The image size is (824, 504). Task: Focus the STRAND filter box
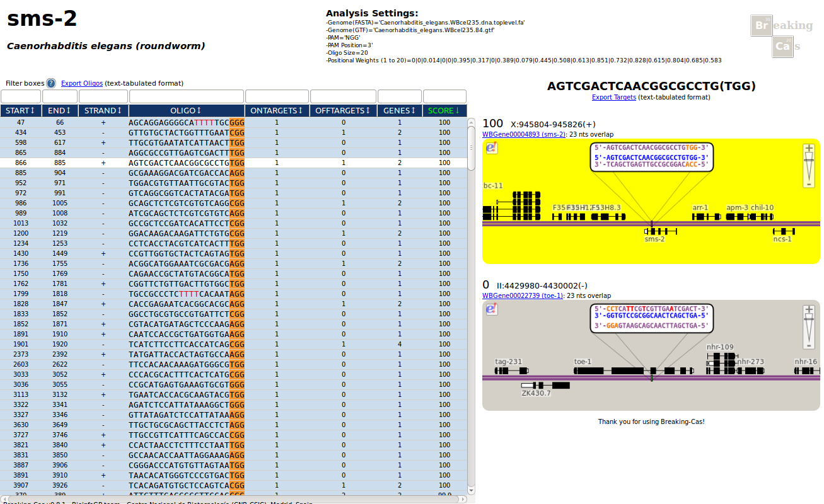pos(103,96)
